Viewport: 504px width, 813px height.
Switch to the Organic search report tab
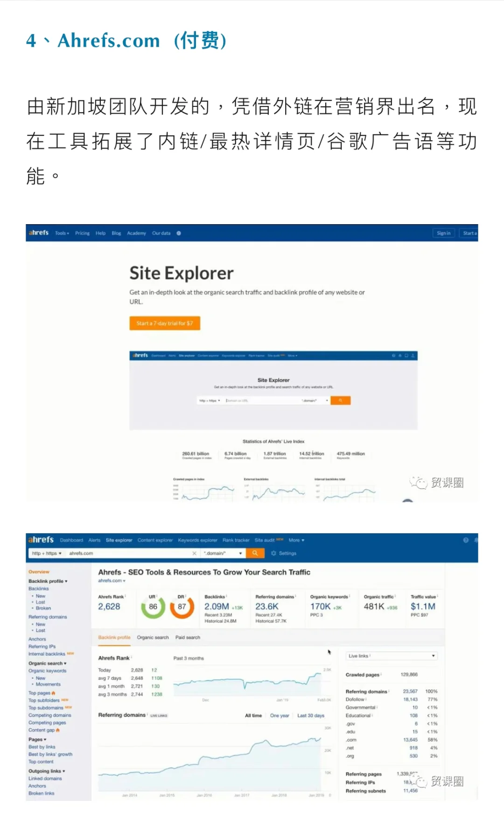153,637
